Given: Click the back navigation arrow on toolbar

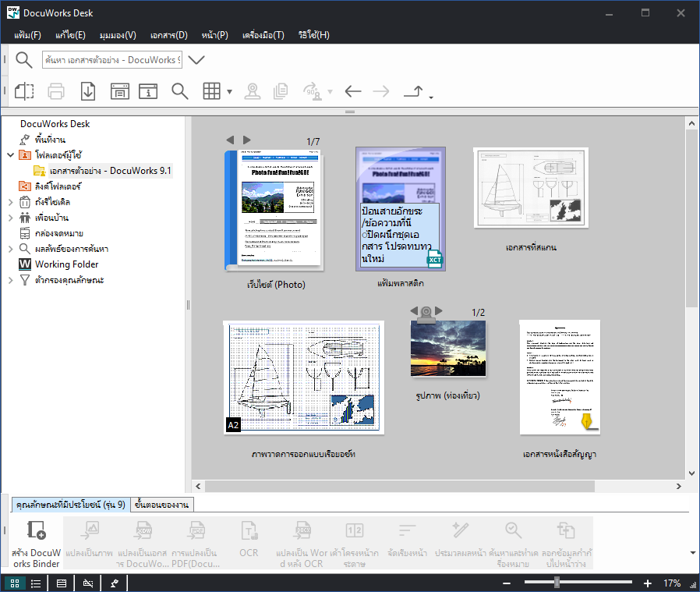Looking at the screenshot, I should click(x=352, y=90).
